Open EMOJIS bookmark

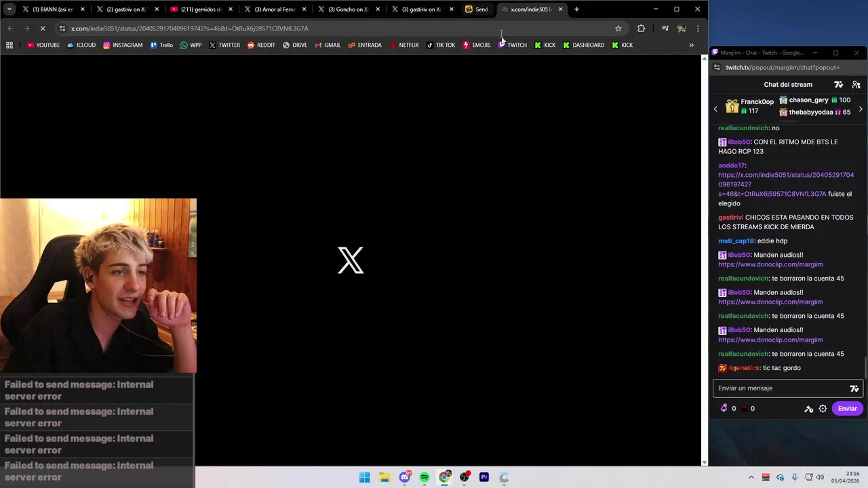pyautogui.click(x=476, y=45)
